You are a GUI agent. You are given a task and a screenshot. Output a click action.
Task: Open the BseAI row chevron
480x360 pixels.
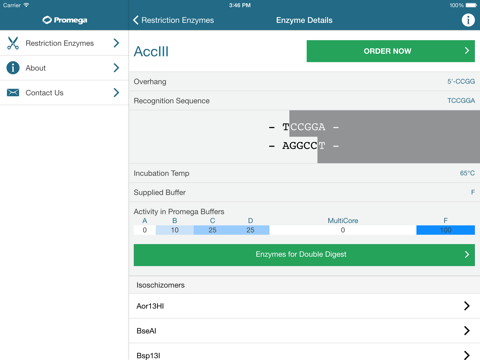pos(467,330)
